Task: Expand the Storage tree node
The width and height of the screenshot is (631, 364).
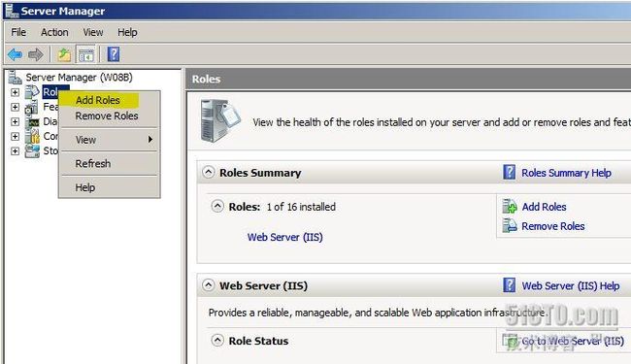Action: click(x=15, y=151)
